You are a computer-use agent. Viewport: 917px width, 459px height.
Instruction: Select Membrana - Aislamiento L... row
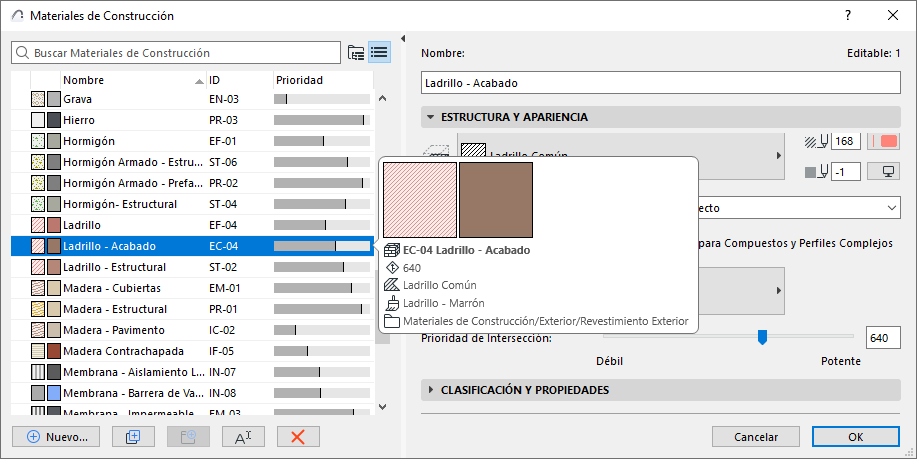(x=192, y=372)
